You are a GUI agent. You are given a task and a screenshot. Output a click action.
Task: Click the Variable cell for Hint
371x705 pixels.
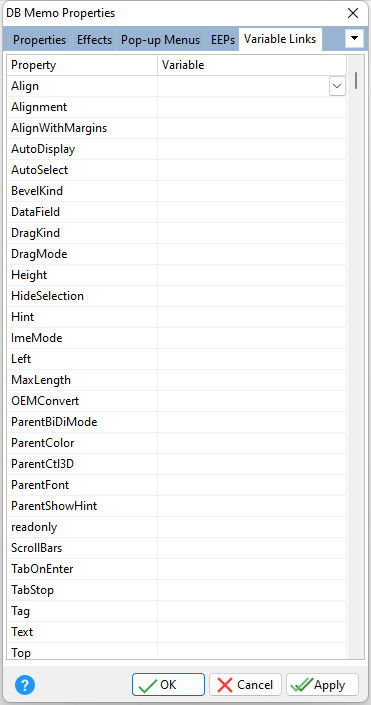pos(252,317)
